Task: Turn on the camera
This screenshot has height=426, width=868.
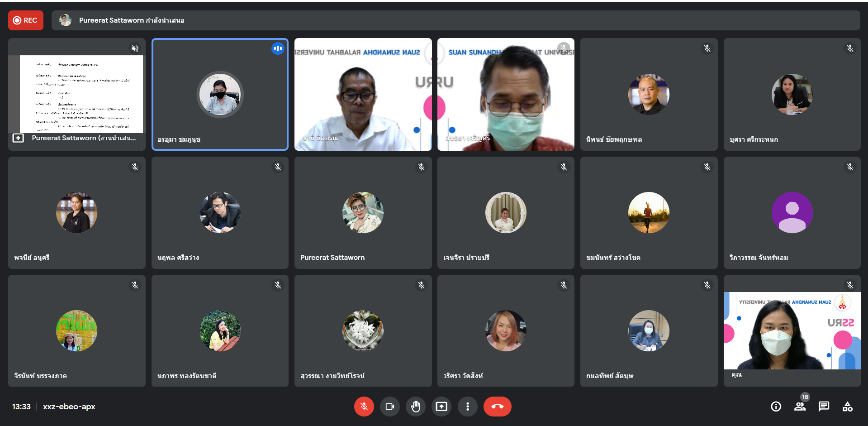Action: click(389, 407)
